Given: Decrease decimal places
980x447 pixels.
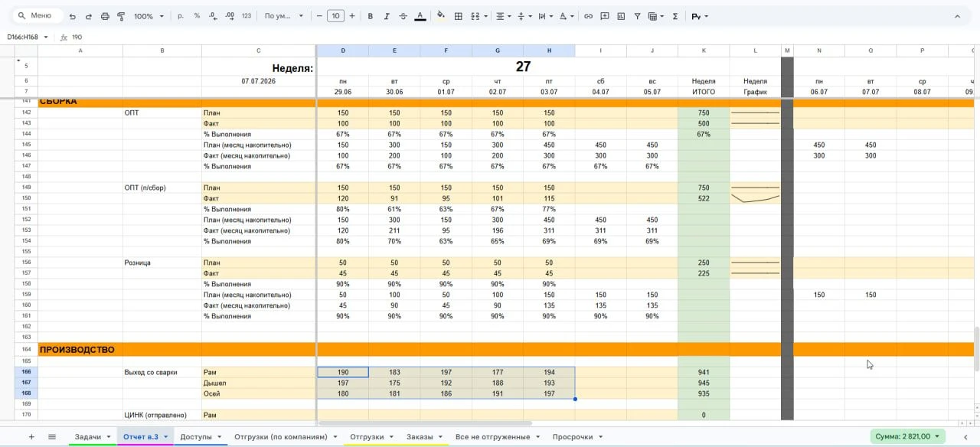Looking at the screenshot, I should (x=212, y=16).
